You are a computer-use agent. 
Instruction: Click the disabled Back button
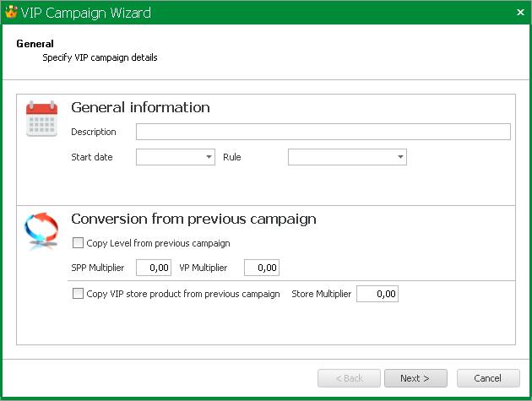[x=349, y=378]
